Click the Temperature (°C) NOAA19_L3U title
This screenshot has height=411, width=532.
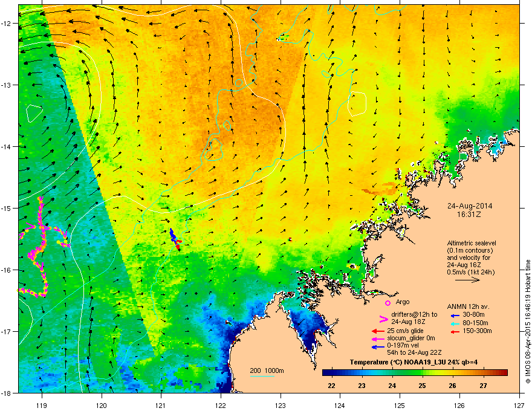[414, 363]
